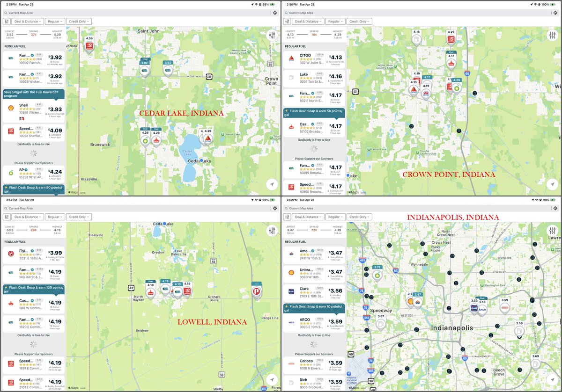
Task: Open map layers sliders button in Crown Point panel
Action: (x=552, y=35)
